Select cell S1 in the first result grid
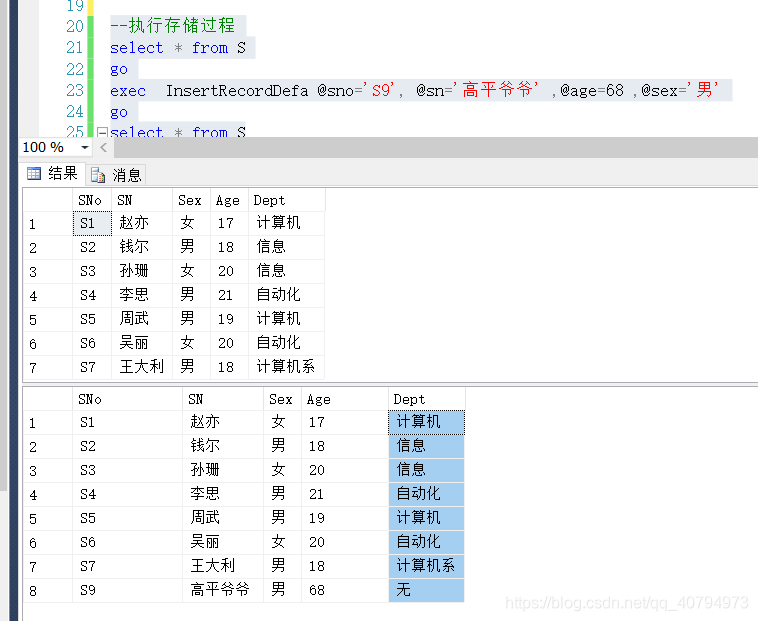 92,223
